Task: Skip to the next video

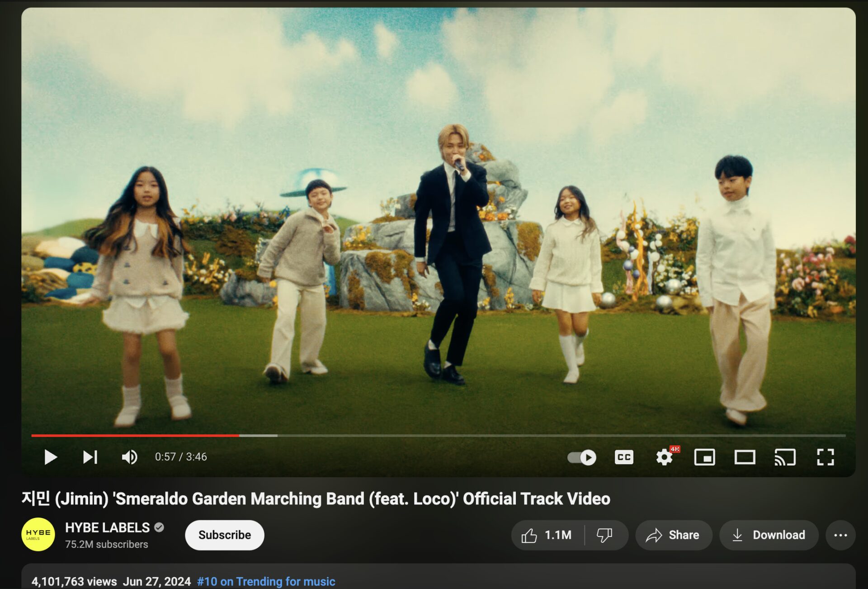Action: (90, 457)
